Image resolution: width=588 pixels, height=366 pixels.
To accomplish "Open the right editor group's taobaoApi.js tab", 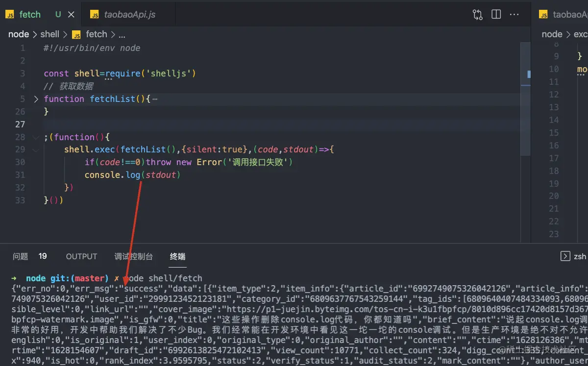I will (563, 15).
